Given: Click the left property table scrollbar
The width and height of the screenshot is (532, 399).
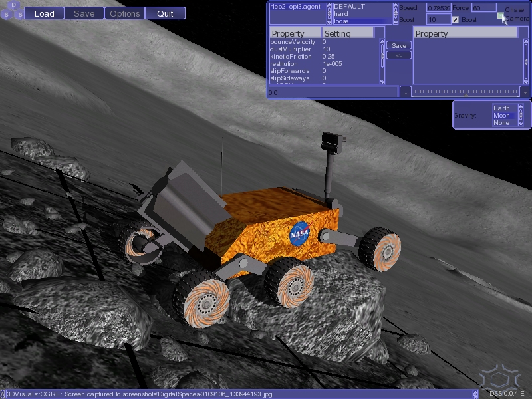Looking at the screenshot, I should [x=382, y=61].
